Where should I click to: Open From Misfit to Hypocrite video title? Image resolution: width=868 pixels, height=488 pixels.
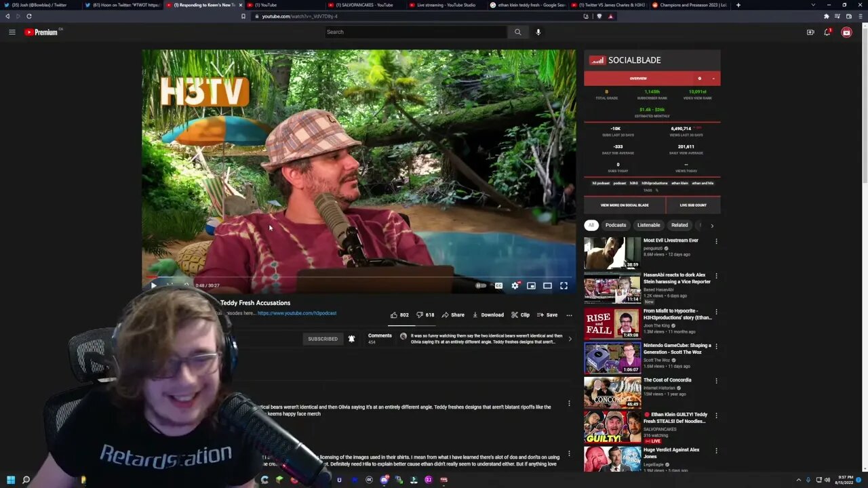(x=677, y=314)
